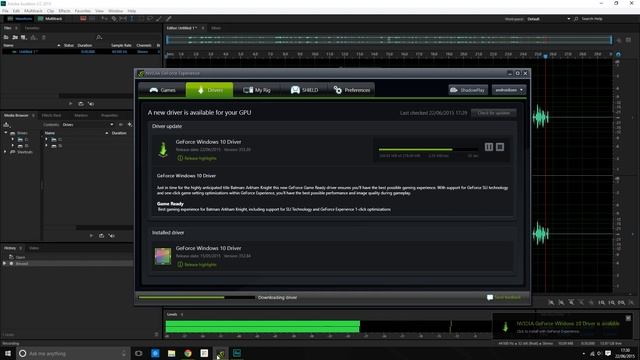Open the Edit menu in Audition
The image size is (640, 360).
[16, 11]
